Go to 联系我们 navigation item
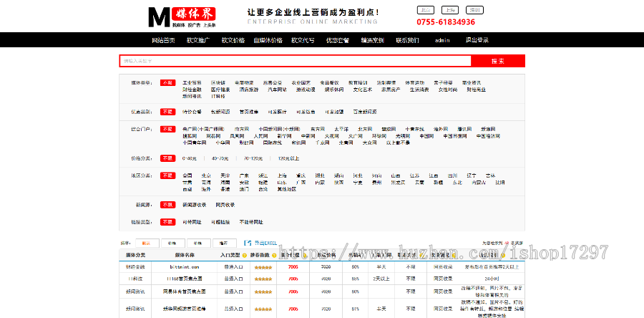 pyautogui.click(x=408, y=40)
